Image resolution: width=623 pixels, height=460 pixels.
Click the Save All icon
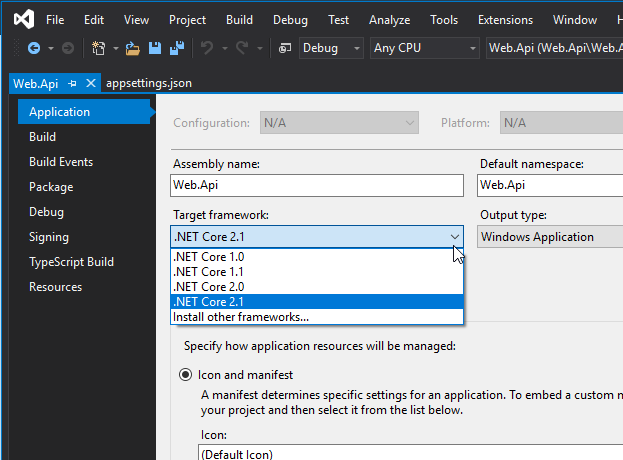(176, 48)
